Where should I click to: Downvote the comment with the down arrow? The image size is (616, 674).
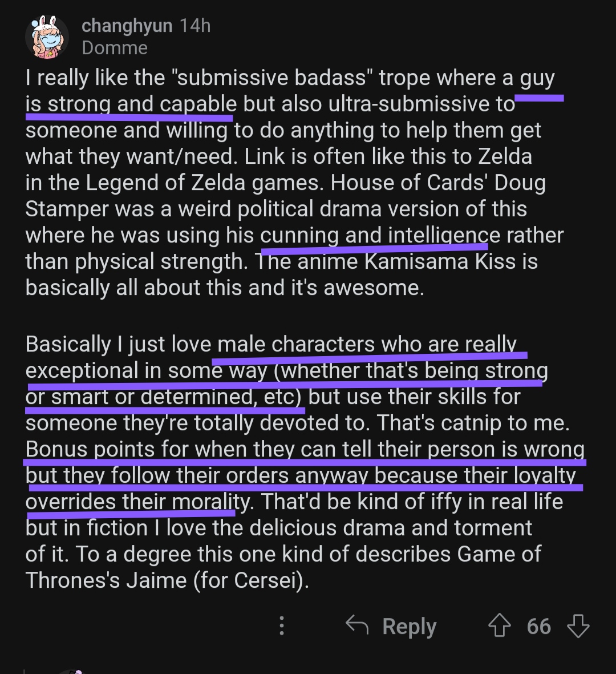pyautogui.click(x=578, y=625)
